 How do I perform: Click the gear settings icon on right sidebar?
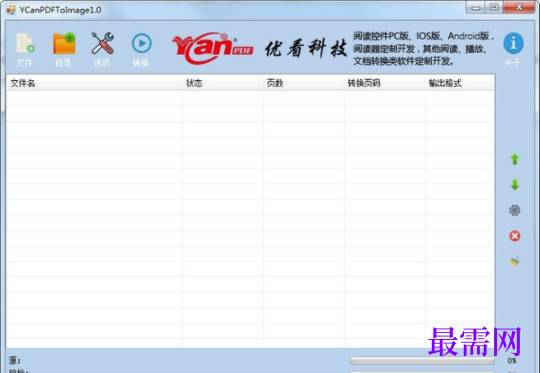515,210
